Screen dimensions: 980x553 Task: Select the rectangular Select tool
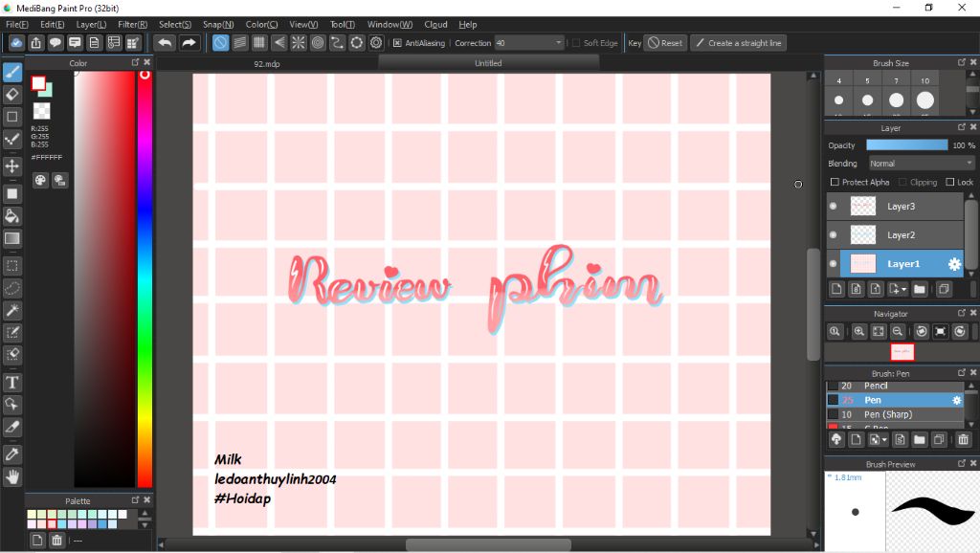(11, 266)
